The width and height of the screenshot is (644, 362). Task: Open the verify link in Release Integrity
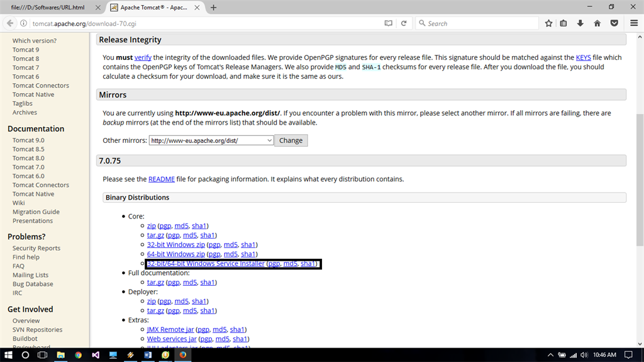point(143,57)
